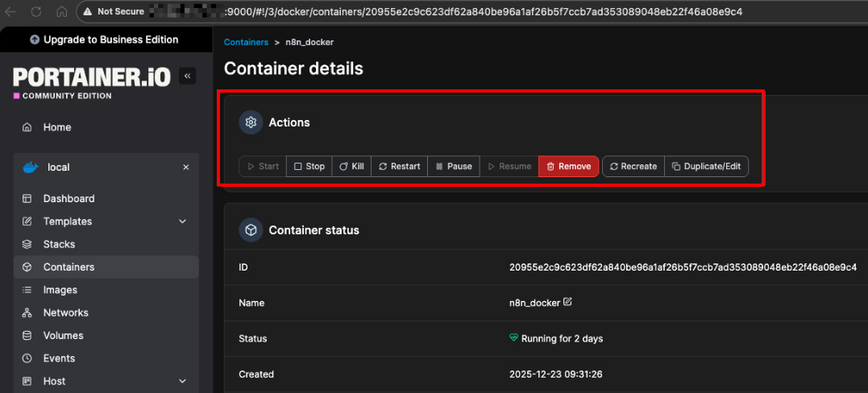The image size is (868, 393).
Task: Collapse the sidebar with the double-chevron icon
Action: click(x=187, y=76)
